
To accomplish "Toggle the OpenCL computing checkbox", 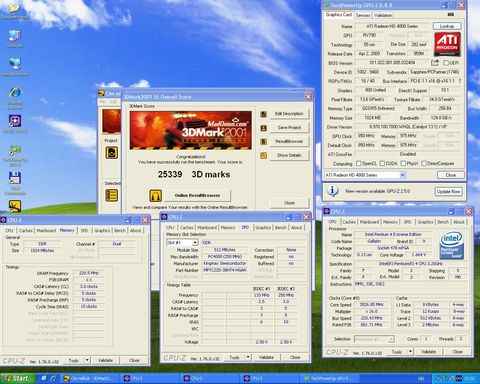I will click(358, 163).
